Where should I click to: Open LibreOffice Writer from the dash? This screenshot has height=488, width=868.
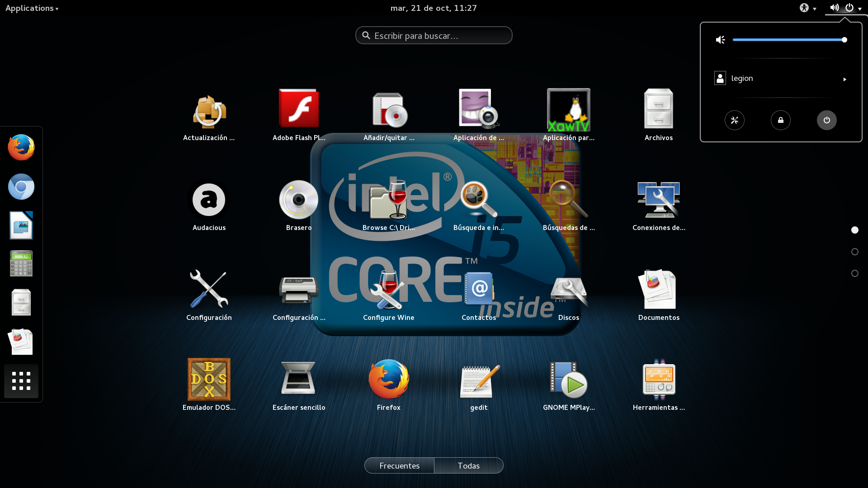(21, 225)
